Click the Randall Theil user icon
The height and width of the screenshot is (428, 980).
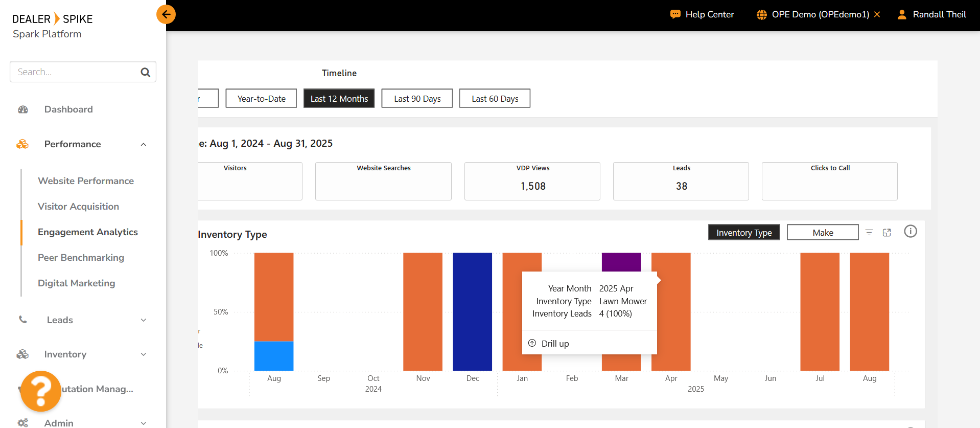coord(902,14)
